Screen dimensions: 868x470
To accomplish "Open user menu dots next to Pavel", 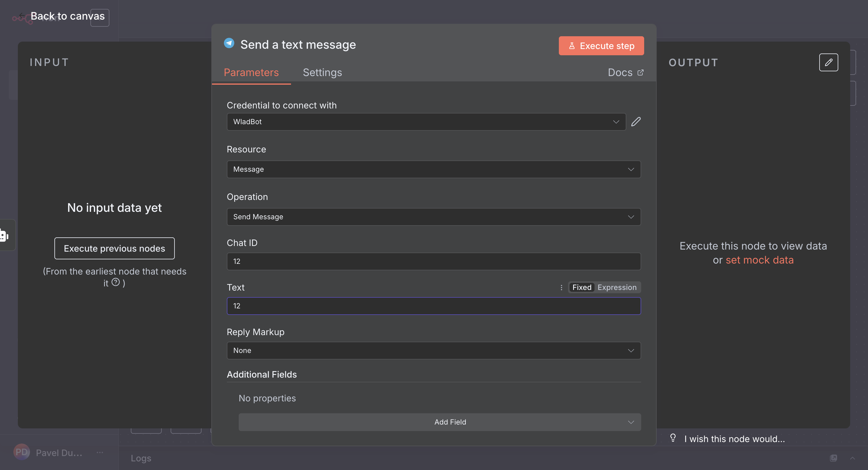I will coord(100,452).
